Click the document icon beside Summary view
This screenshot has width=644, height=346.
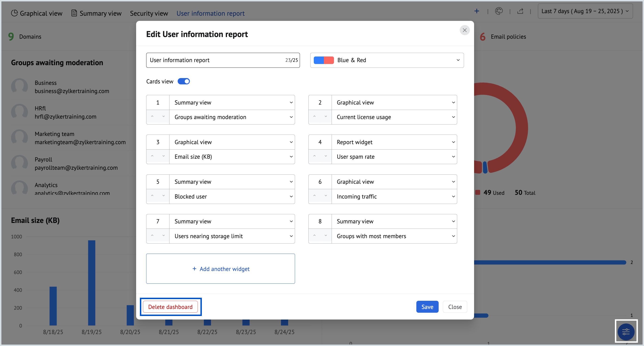[74, 13]
